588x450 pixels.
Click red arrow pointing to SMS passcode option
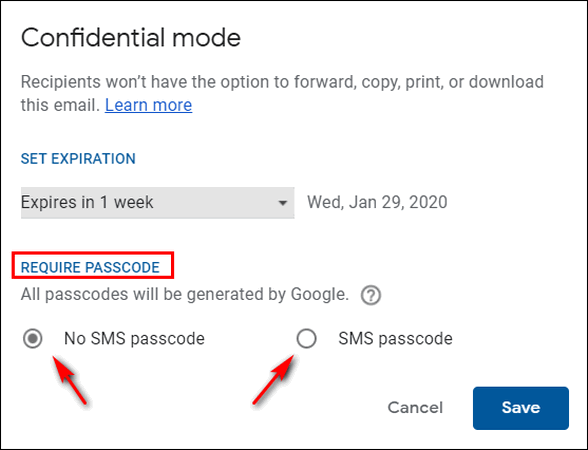coord(274,380)
